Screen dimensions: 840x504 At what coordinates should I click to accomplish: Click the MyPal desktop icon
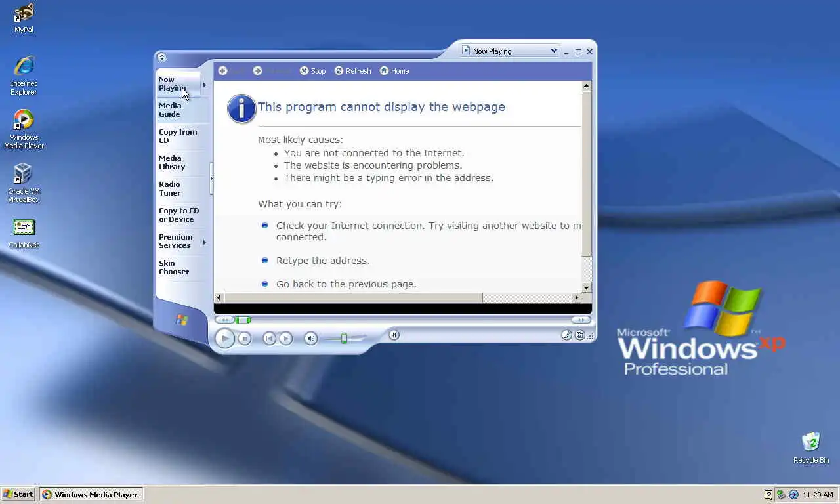click(x=24, y=18)
